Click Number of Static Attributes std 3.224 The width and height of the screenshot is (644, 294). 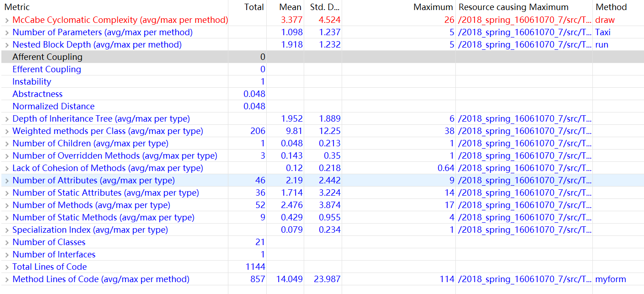[x=330, y=193]
